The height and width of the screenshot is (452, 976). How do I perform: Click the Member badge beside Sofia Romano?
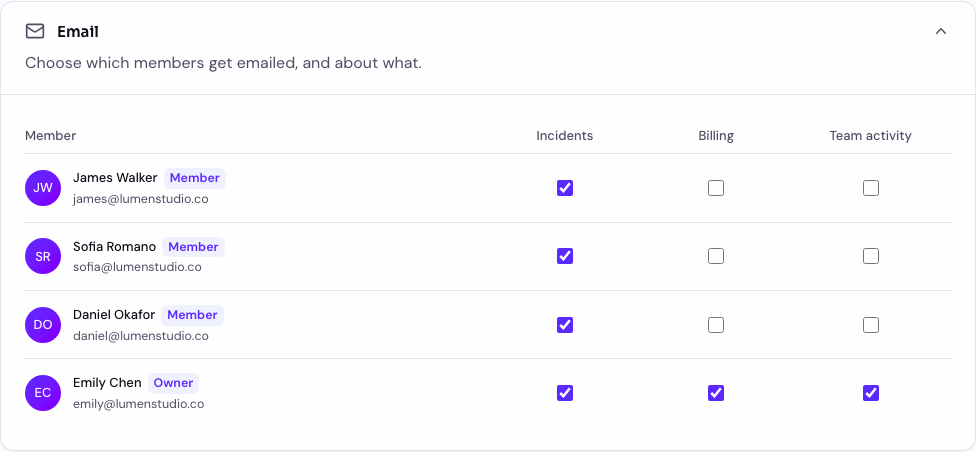click(194, 247)
